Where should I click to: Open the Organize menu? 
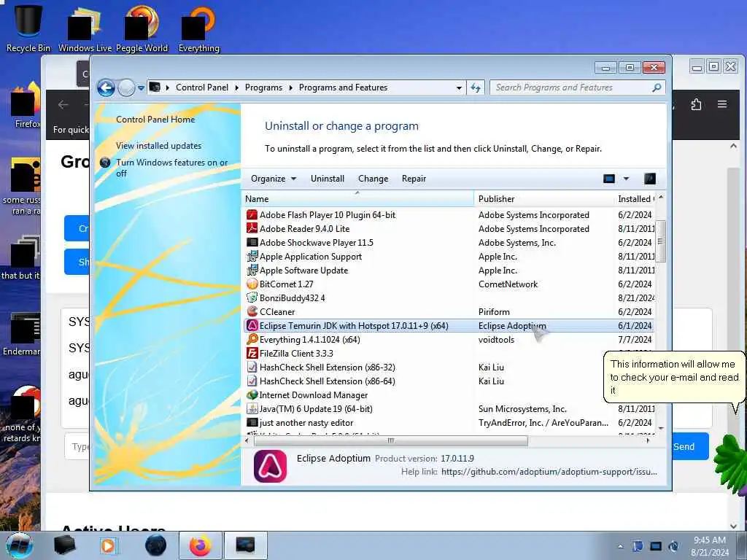pos(274,179)
